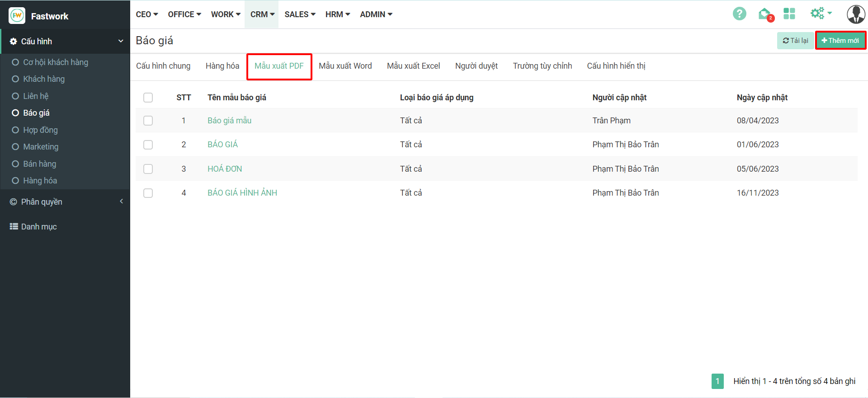Viewport: 868px width, 398px height.
Task: Expand the CRM dropdown menu
Action: pos(262,14)
